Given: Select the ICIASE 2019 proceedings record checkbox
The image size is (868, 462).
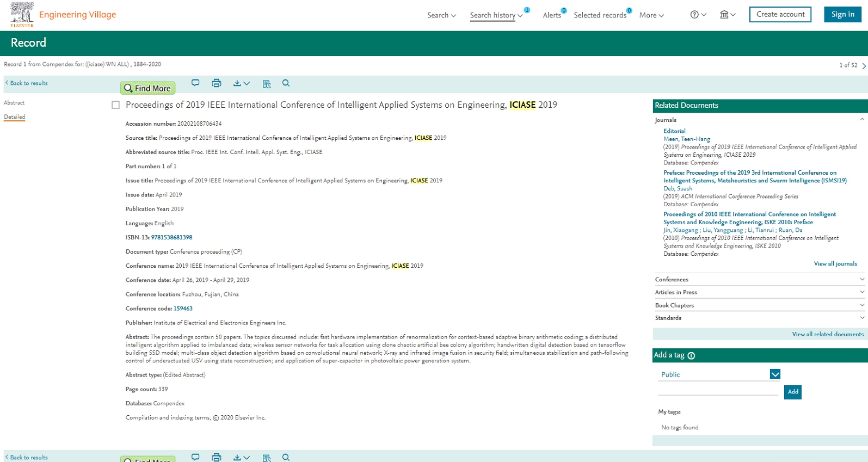Looking at the screenshot, I should click(x=115, y=105).
